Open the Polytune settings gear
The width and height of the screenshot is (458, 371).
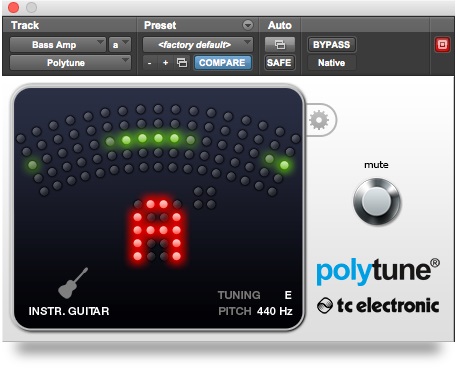pyautogui.click(x=319, y=120)
